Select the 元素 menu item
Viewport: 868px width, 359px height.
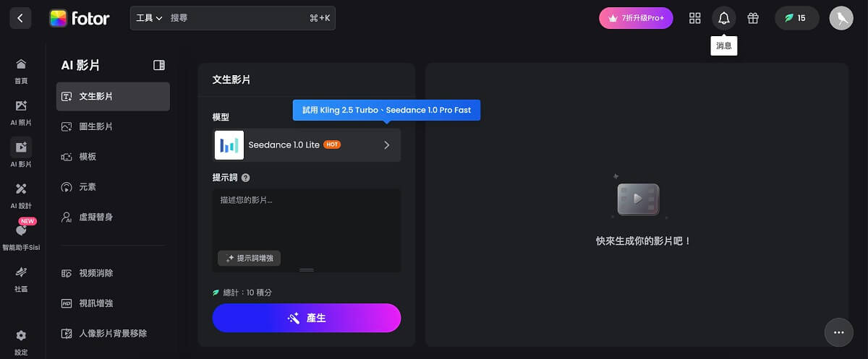113,187
